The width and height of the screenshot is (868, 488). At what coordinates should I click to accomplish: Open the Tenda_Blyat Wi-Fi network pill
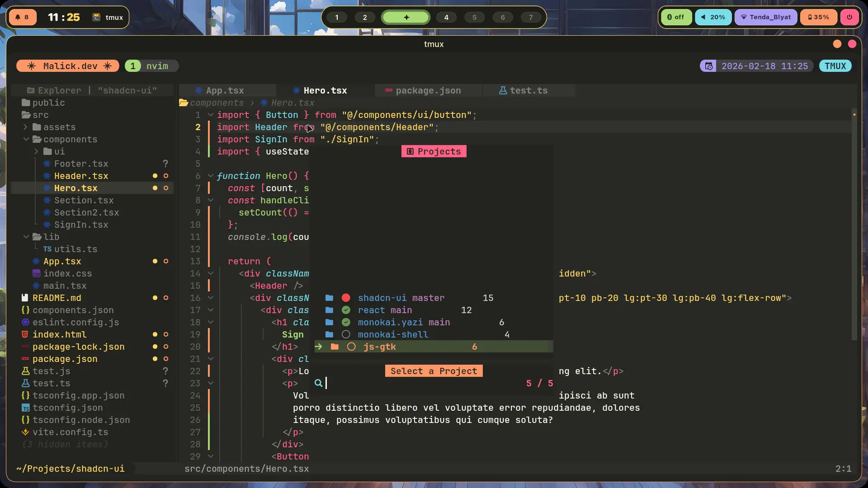pos(765,17)
